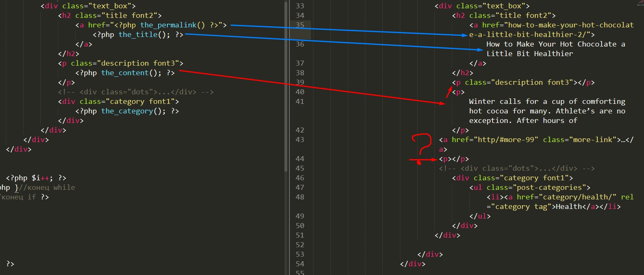The height and width of the screenshot is (275, 644).
Task: Click gutter line number 44
Action: coord(300,159)
